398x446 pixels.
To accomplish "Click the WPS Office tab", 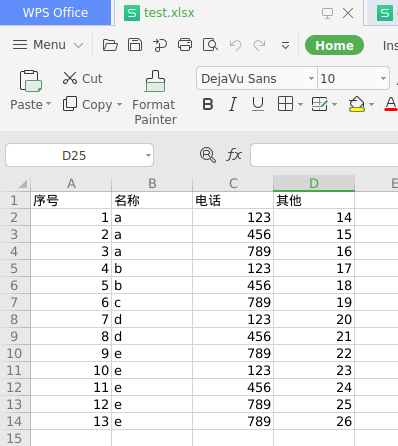I will 55,13.
